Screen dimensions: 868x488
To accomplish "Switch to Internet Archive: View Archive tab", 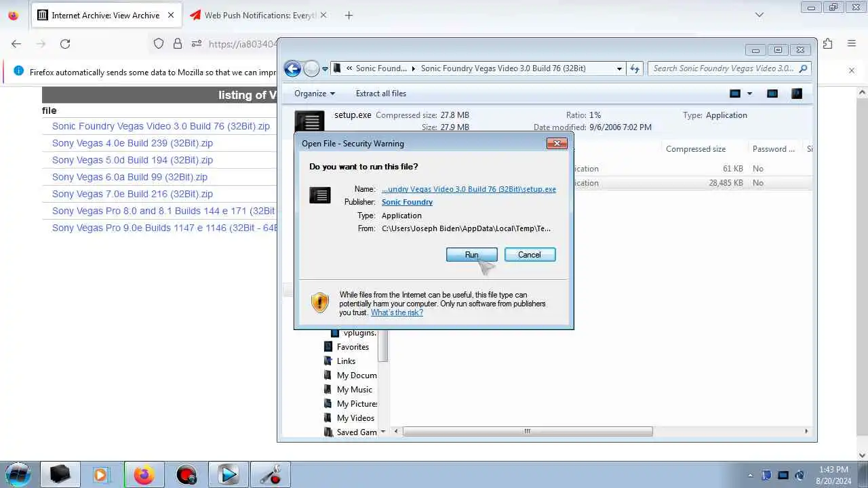I will (105, 15).
